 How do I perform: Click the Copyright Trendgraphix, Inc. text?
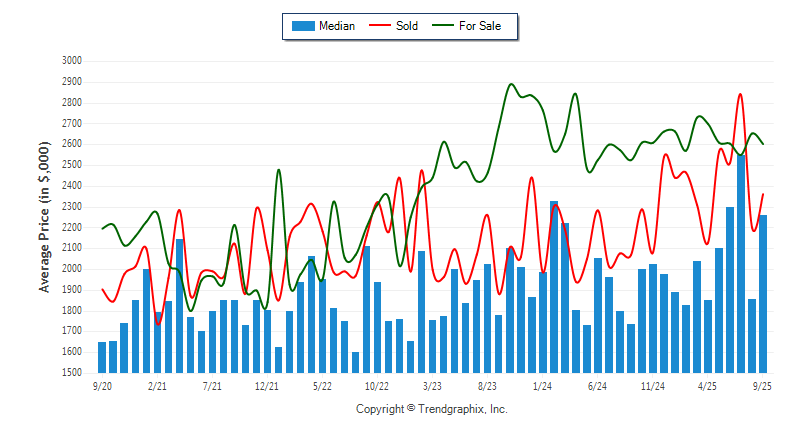tap(432, 409)
